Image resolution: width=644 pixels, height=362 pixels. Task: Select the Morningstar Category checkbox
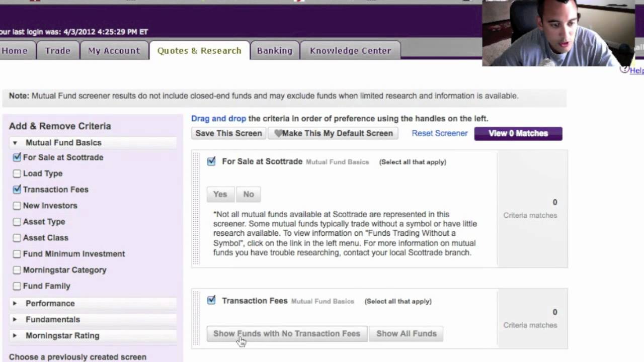coord(17,270)
